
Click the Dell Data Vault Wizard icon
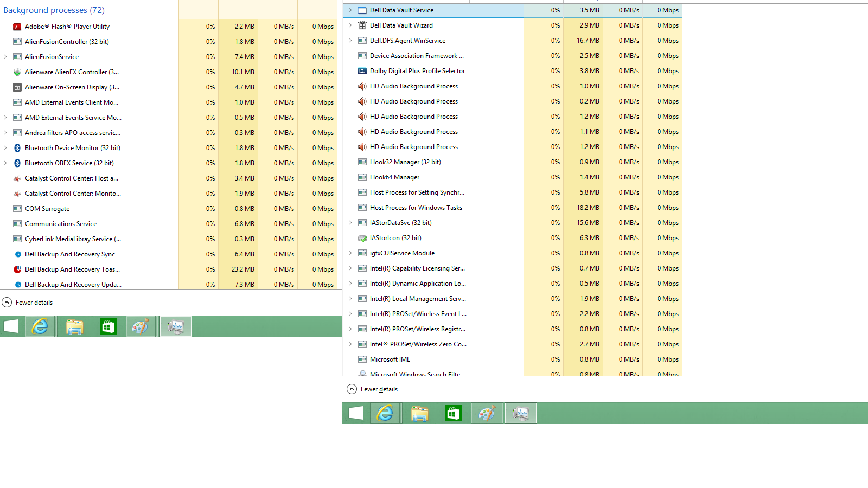[x=362, y=25]
